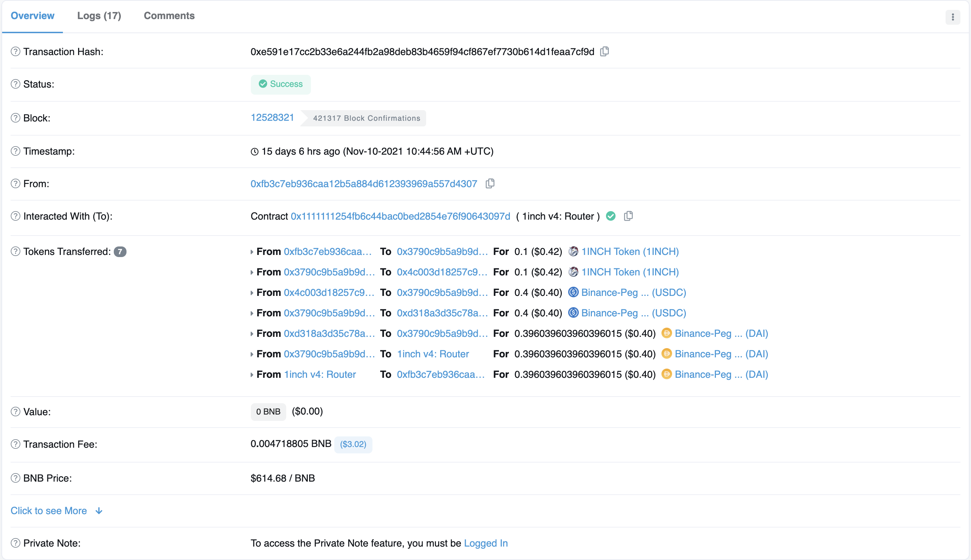Switch to the Overview tab
This screenshot has height=560, width=971.
click(32, 16)
